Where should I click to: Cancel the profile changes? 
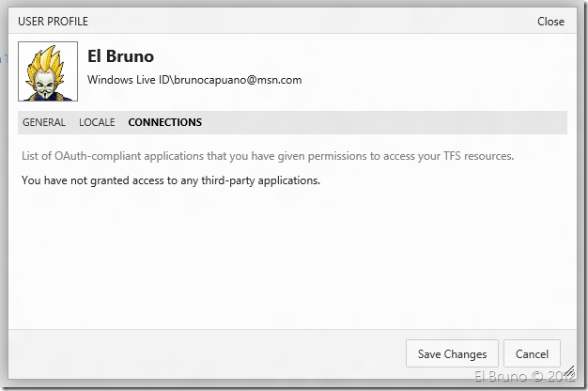(532, 354)
